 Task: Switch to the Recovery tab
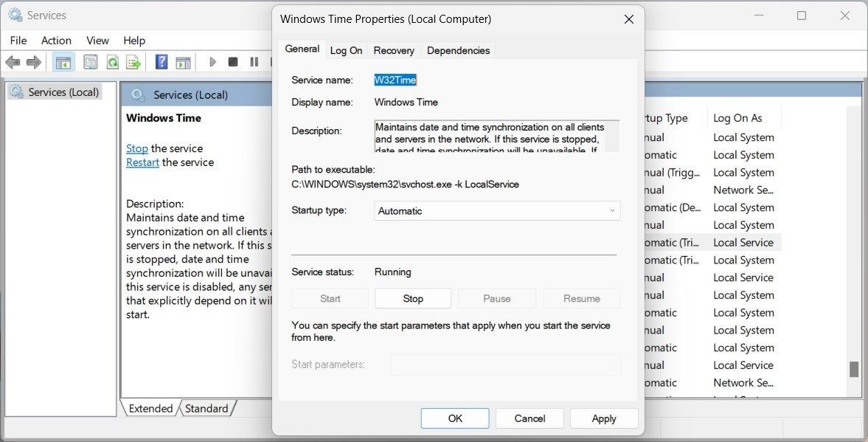tap(394, 50)
